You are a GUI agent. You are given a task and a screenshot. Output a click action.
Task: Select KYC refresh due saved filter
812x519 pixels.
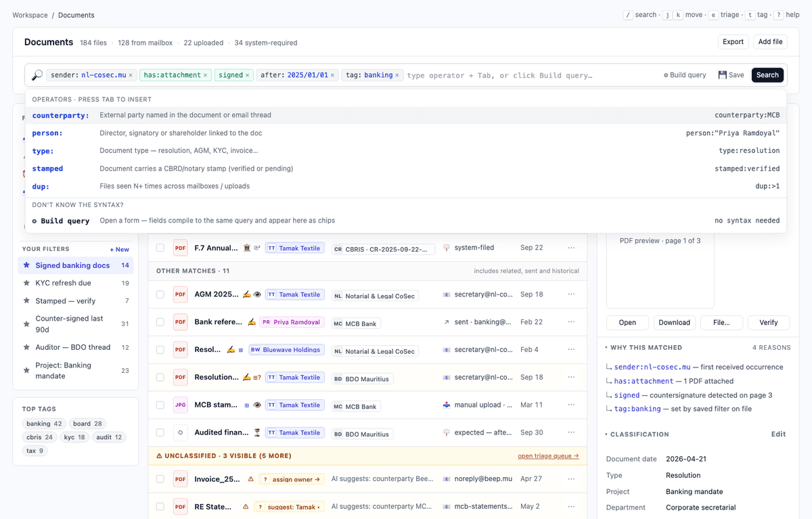click(x=76, y=284)
